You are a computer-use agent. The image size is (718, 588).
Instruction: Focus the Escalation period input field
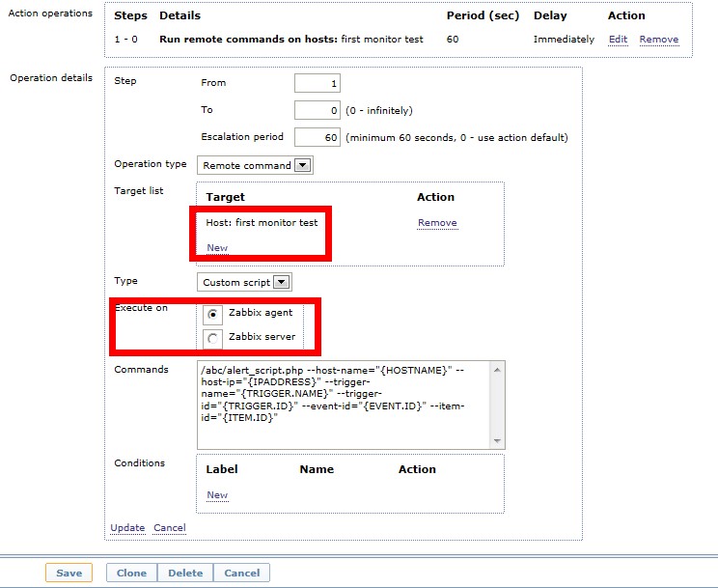(318, 137)
